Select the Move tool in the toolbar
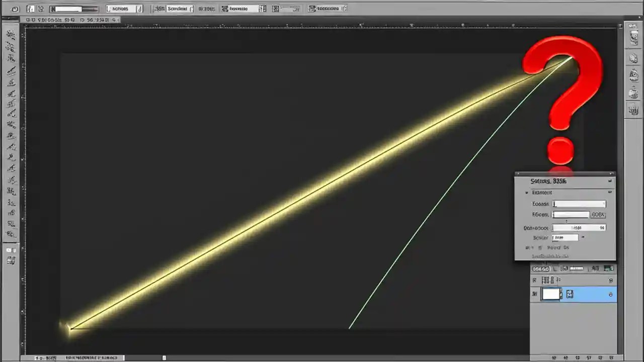The width and height of the screenshot is (644, 362). 11,34
